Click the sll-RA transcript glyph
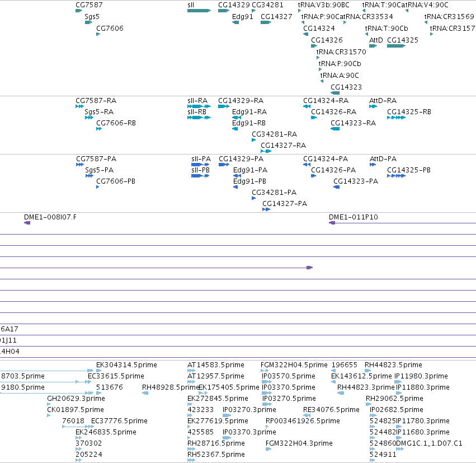The width and height of the screenshot is (476, 463). click(199, 106)
